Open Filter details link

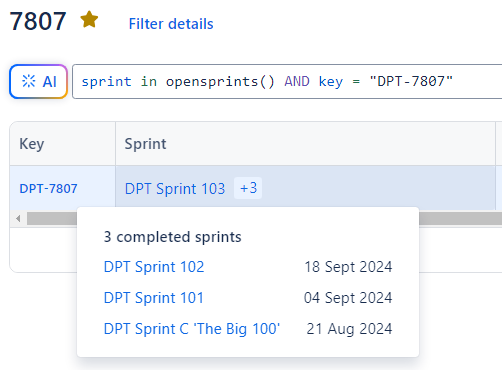171,24
